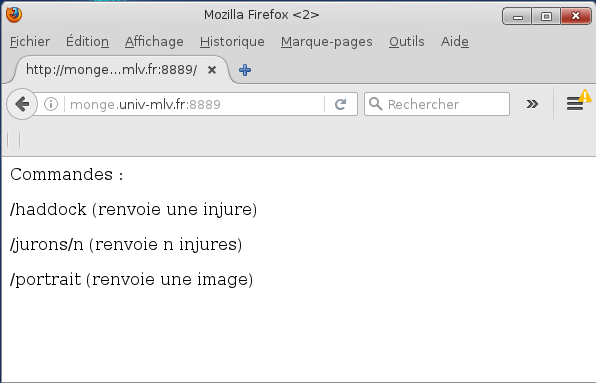The width and height of the screenshot is (596, 383).
Task: Open a new tab with the plus icon
Action: click(x=245, y=70)
